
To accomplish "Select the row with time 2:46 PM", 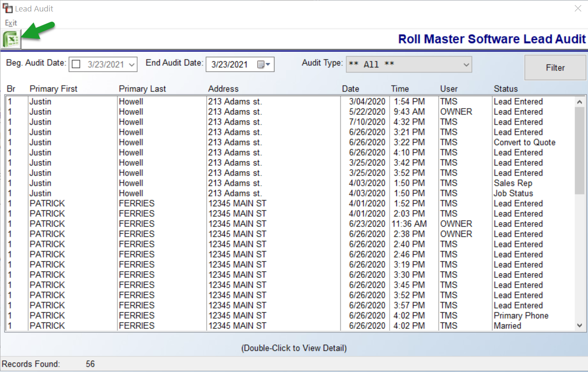I will pos(290,254).
